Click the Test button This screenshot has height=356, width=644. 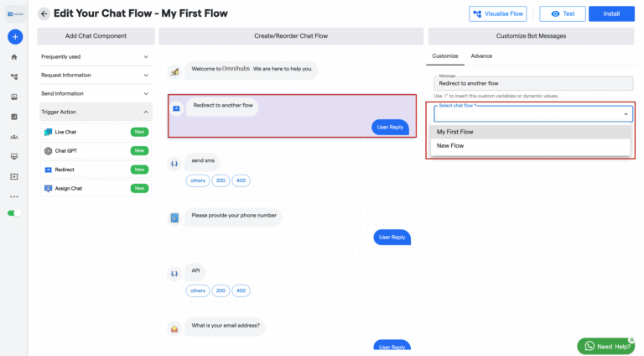[x=563, y=14]
